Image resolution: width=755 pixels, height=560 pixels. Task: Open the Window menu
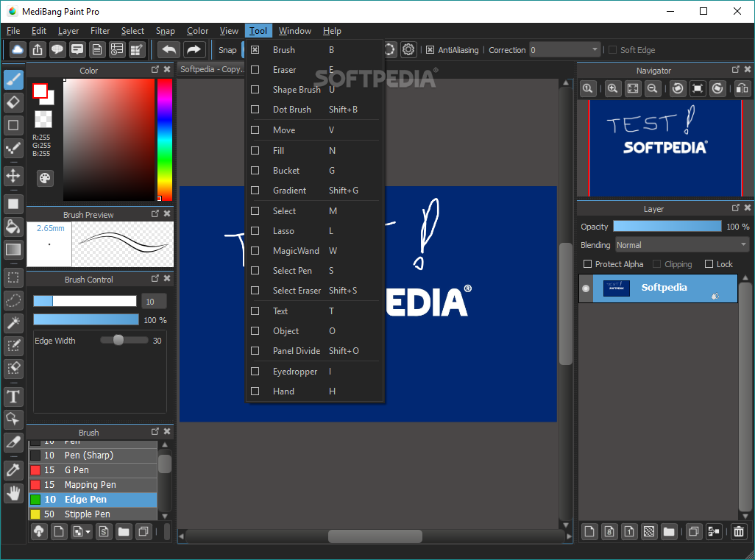click(294, 31)
